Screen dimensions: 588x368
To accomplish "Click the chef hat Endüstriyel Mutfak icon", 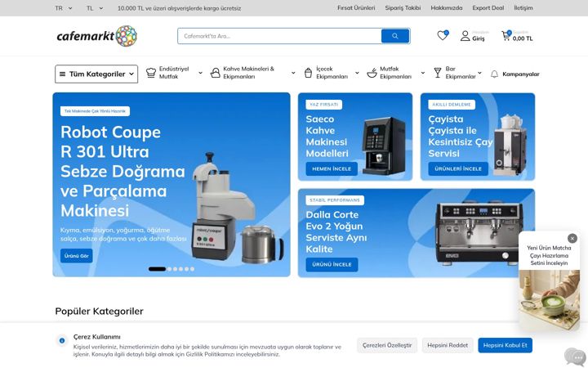I will [151, 73].
